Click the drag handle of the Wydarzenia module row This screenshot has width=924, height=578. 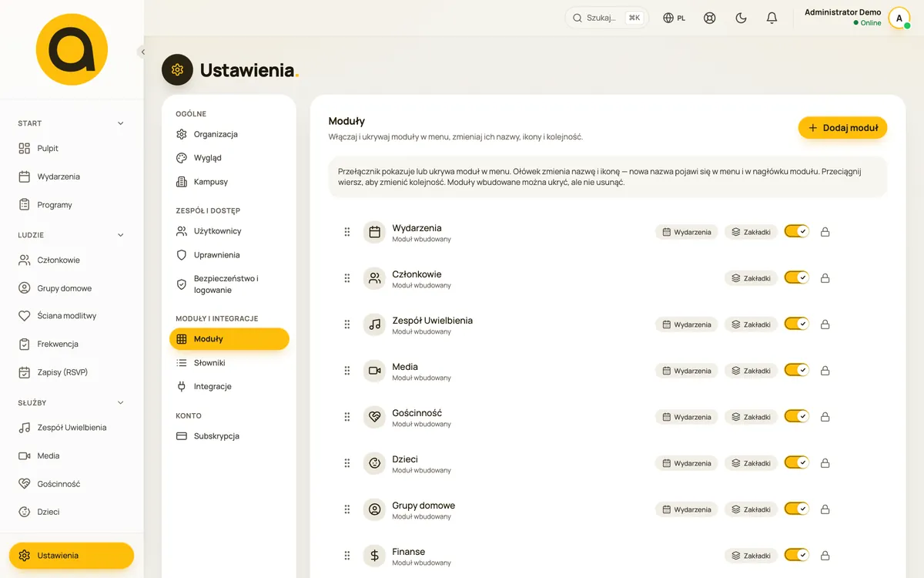tap(347, 232)
